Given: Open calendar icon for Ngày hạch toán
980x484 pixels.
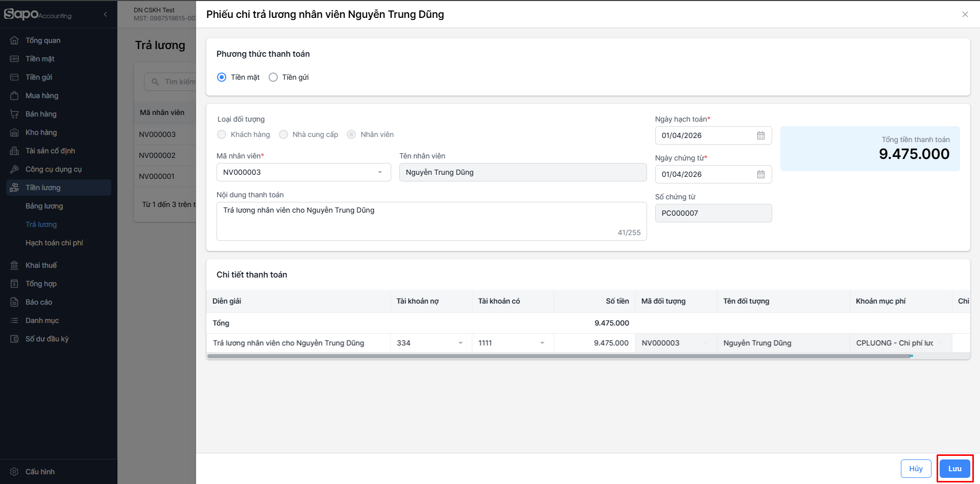Looking at the screenshot, I should tap(760, 135).
